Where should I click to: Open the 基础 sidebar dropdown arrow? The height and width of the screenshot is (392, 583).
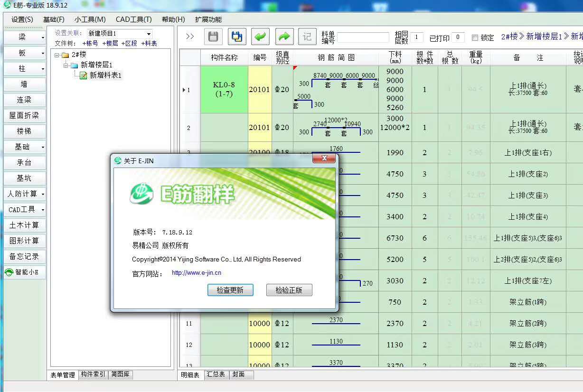[x=43, y=147]
